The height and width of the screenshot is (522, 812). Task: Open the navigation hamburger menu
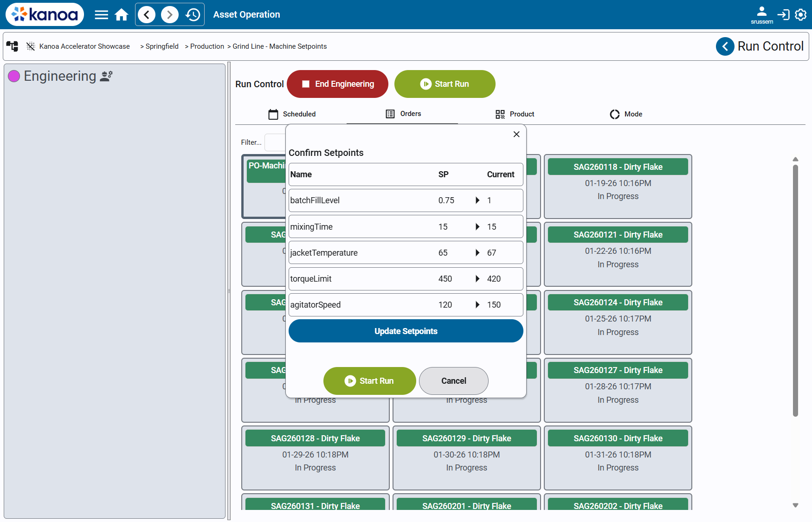(x=101, y=14)
